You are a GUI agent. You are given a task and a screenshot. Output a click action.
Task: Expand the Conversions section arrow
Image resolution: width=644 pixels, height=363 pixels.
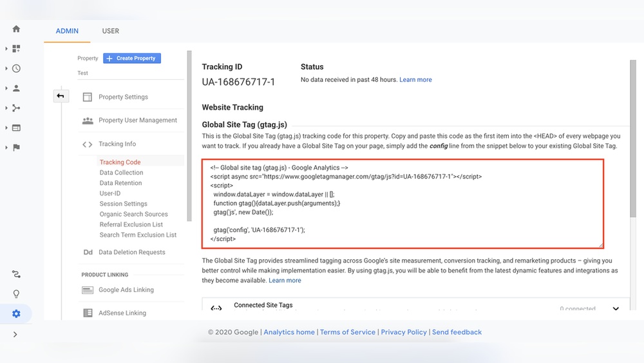point(6,148)
